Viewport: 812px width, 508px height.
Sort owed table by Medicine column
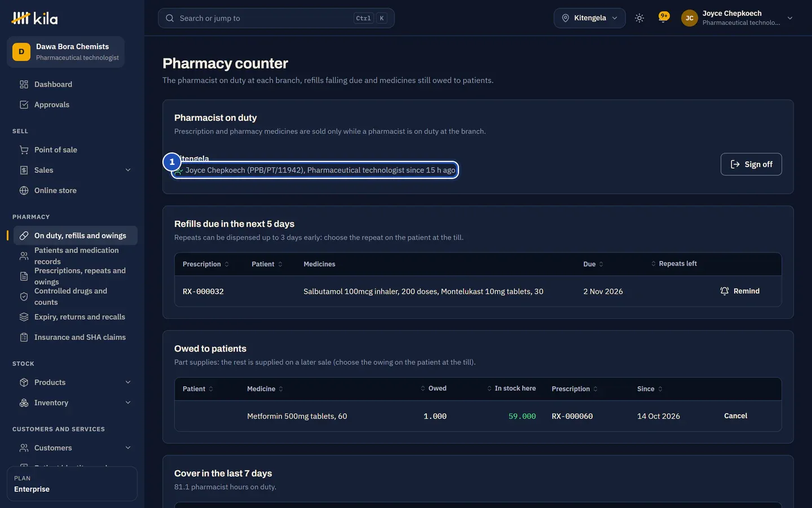[x=265, y=389]
